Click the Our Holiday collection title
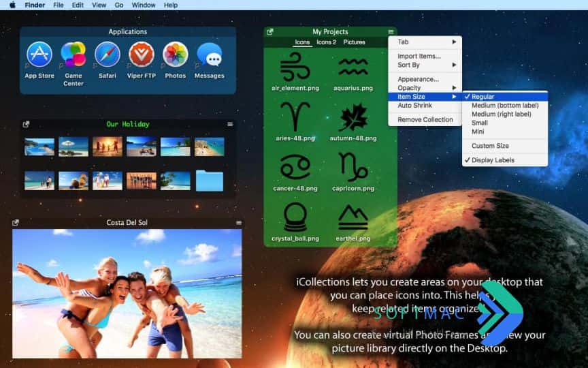The image size is (588, 368). pyautogui.click(x=128, y=124)
